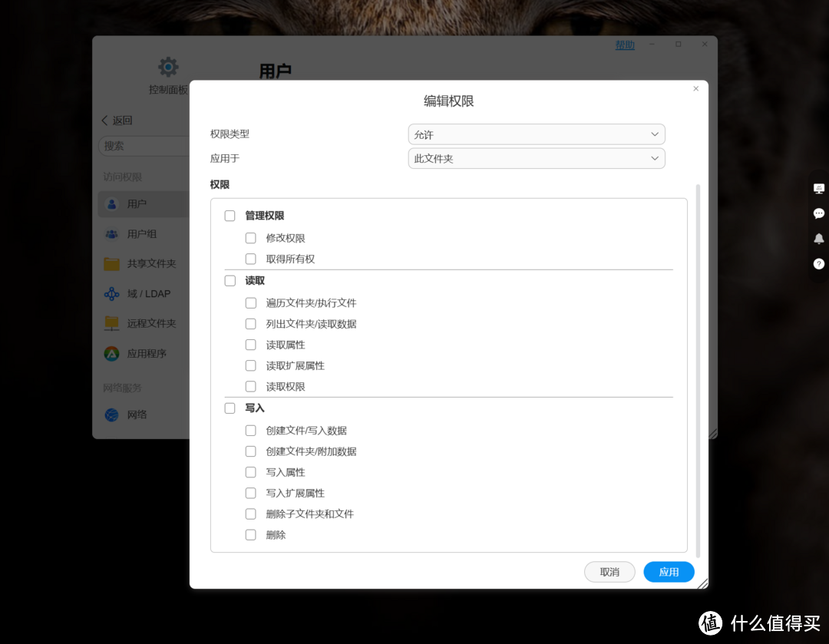Open the chat bubble icon on right edge

[x=819, y=213]
